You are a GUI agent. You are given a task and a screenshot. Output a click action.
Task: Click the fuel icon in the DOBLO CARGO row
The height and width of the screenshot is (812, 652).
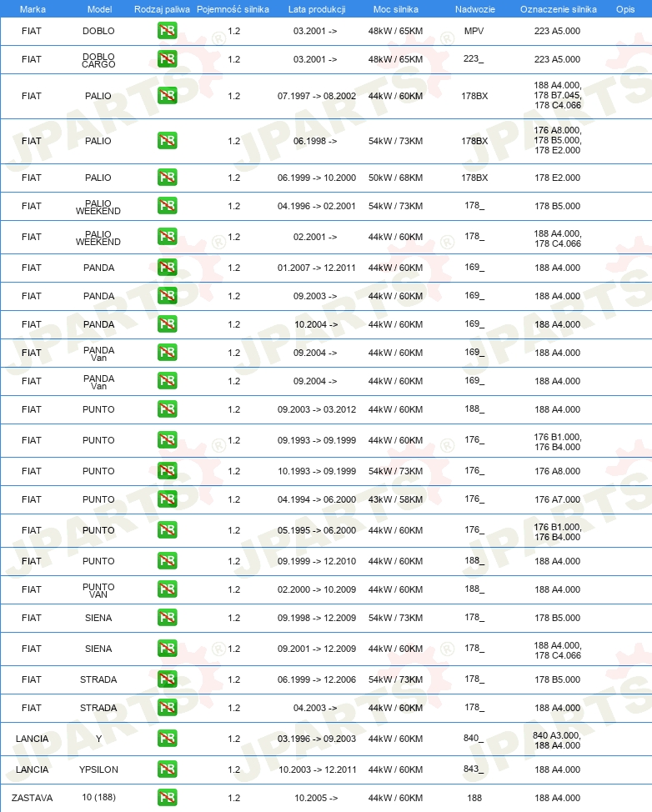point(168,59)
